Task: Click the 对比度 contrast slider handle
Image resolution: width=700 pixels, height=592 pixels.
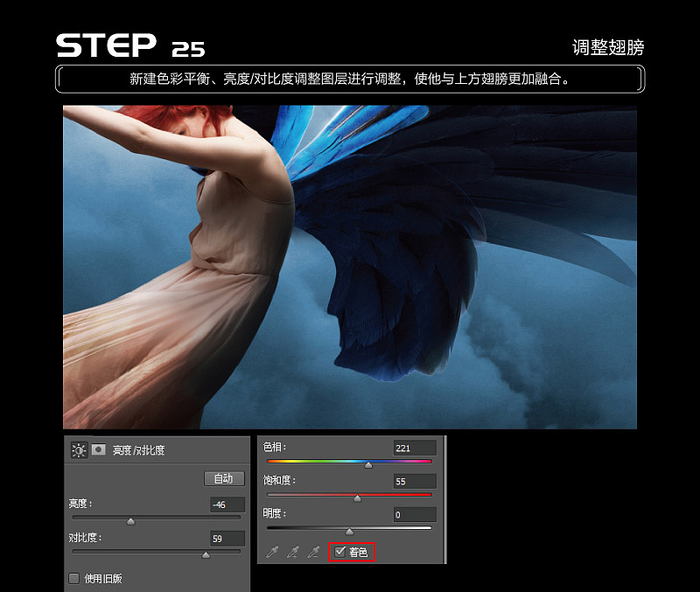Action: (206, 554)
